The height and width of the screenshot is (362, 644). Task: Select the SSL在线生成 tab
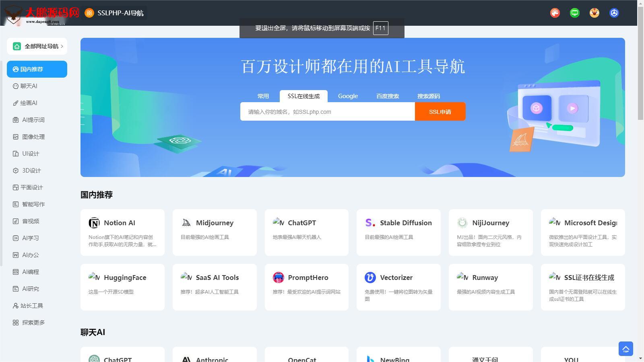(303, 96)
